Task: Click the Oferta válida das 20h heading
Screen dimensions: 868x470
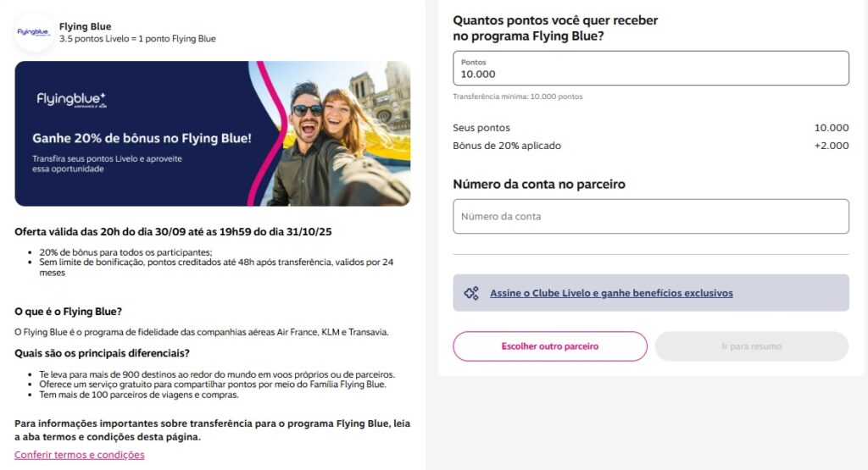Action: 173,232
